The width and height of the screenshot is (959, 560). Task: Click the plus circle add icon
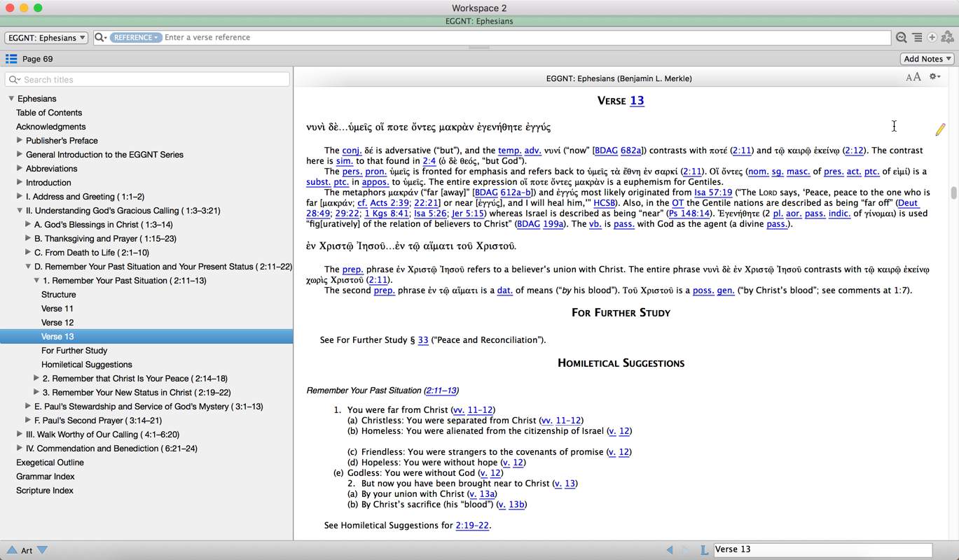point(932,38)
